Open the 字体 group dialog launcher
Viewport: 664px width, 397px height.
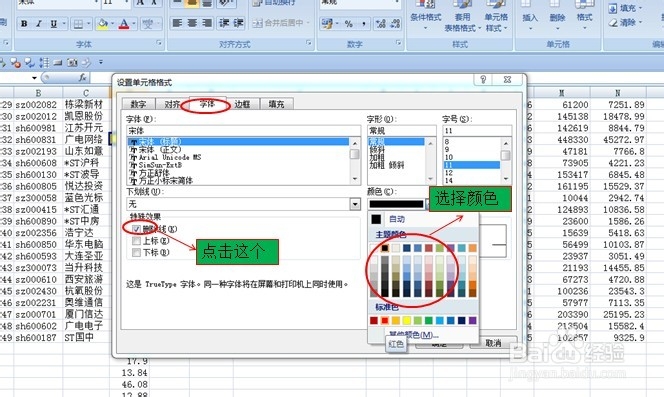coord(159,43)
